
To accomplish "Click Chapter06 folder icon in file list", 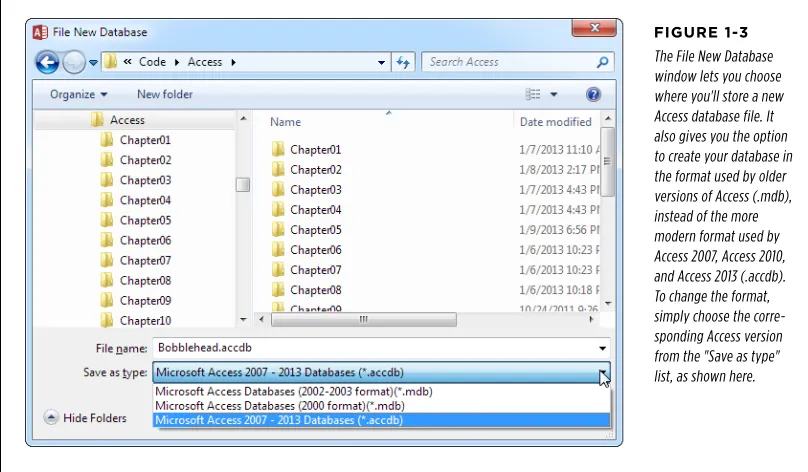I will point(278,250).
